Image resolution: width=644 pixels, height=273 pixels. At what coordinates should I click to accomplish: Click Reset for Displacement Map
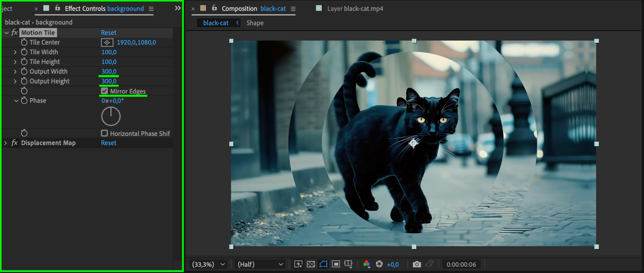click(x=108, y=143)
